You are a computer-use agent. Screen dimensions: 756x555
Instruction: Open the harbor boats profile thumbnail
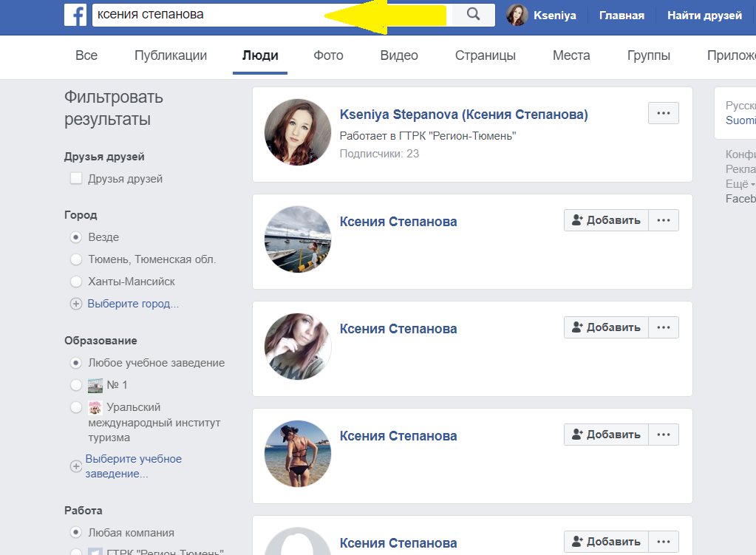click(x=298, y=239)
